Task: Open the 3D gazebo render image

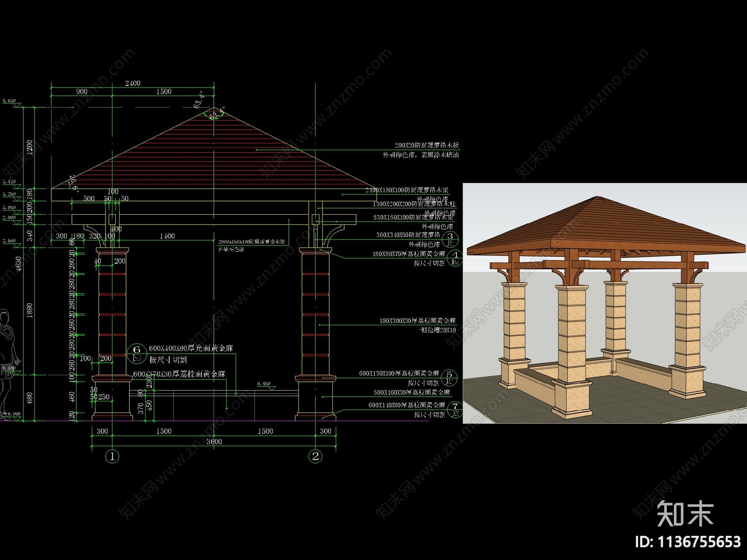Action: click(x=605, y=303)
